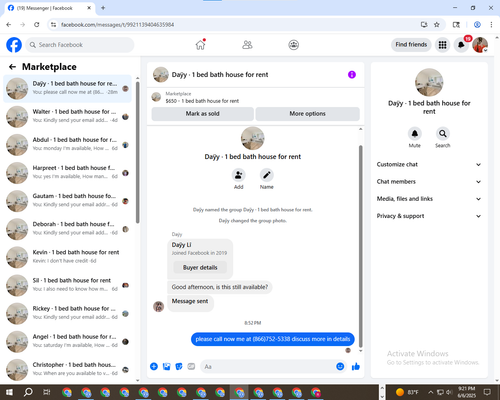
Task: Open the Rickey 1 bed bath house chat
Action: point(67,313)
